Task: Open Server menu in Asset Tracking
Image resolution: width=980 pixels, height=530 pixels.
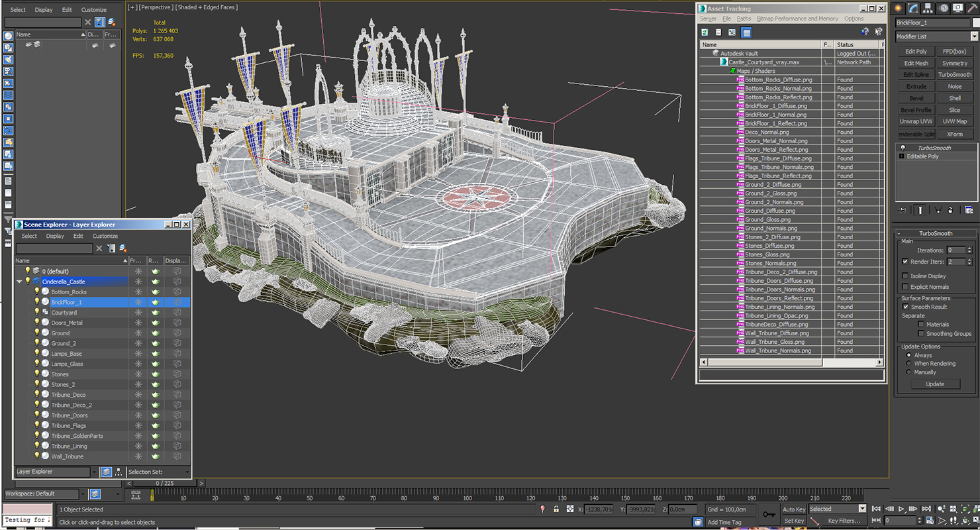Action: coord(708,19)
